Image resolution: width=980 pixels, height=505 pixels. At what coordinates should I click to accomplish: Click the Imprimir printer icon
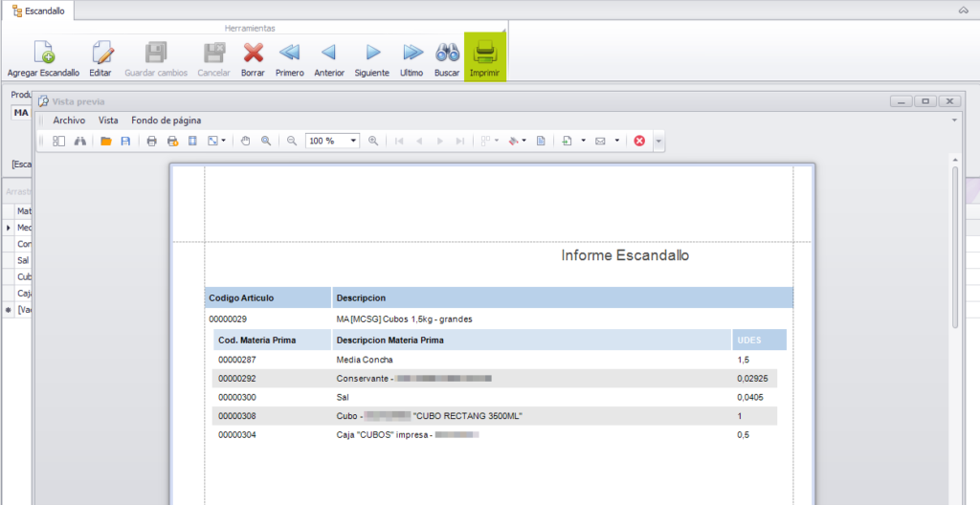click(485, 53)
